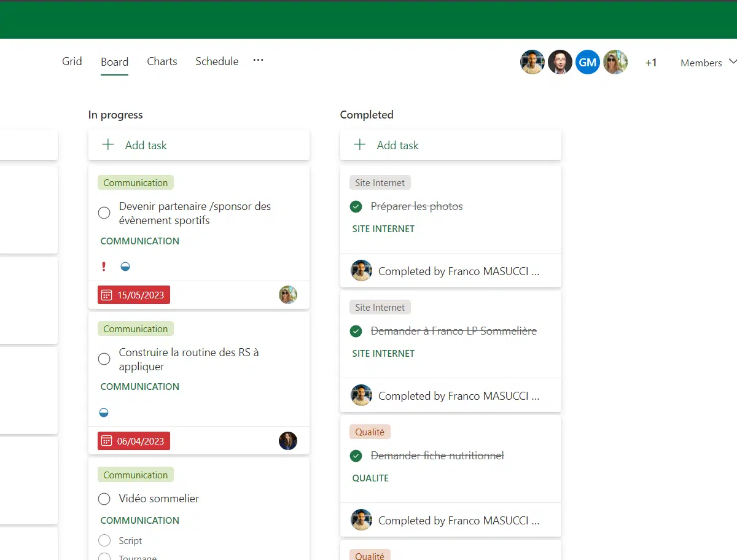Mark 'Devenir partenaire /sponsor' task complete
The width and height of the screenshot is (737, 560).
tap(104, 213)
